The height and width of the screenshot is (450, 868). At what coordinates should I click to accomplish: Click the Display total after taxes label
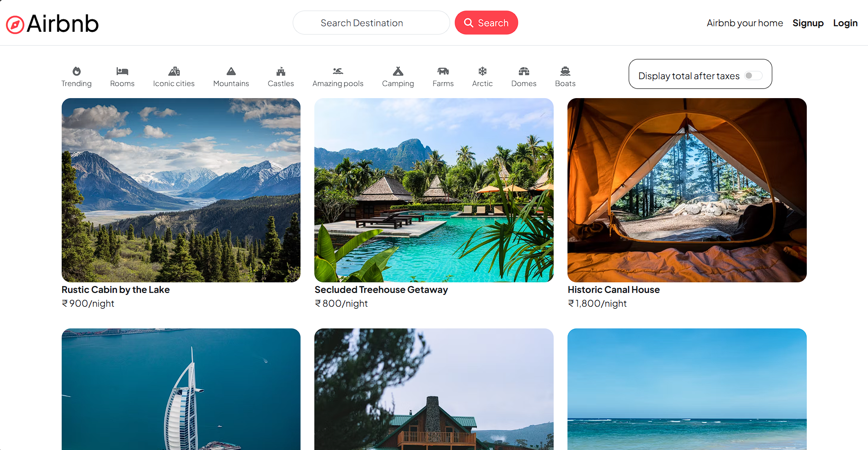[689, 76]
